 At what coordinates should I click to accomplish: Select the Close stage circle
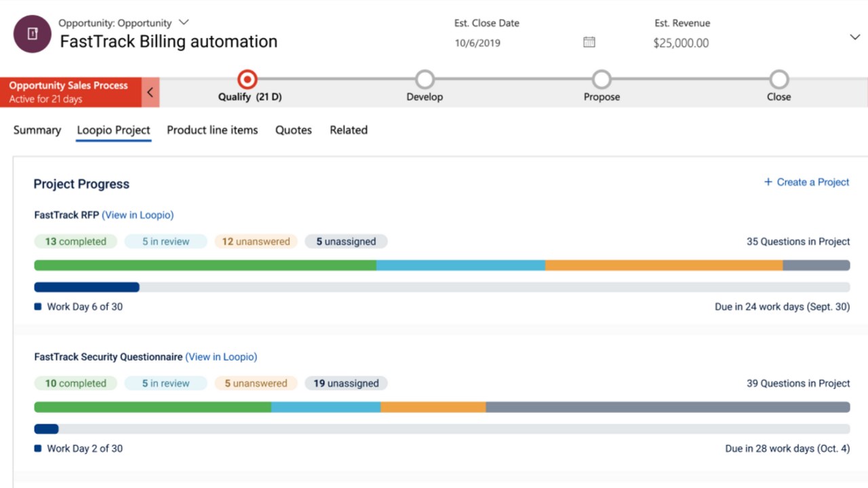779,80
